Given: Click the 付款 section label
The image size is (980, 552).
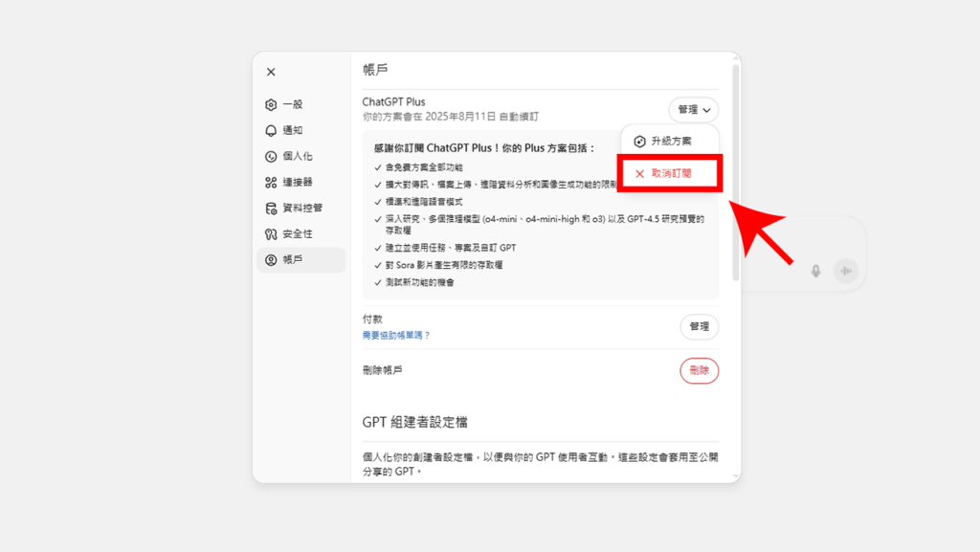Looking at the screenshot, I should tap(372, 320).
